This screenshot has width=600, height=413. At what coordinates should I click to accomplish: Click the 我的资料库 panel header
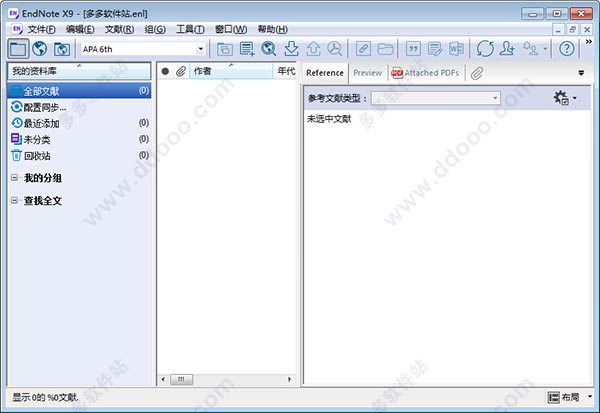[79, 71]
